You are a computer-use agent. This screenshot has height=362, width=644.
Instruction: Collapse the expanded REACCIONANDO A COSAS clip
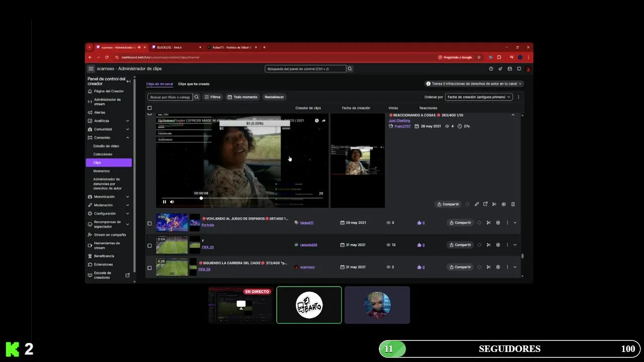click(x=513, y=115)
